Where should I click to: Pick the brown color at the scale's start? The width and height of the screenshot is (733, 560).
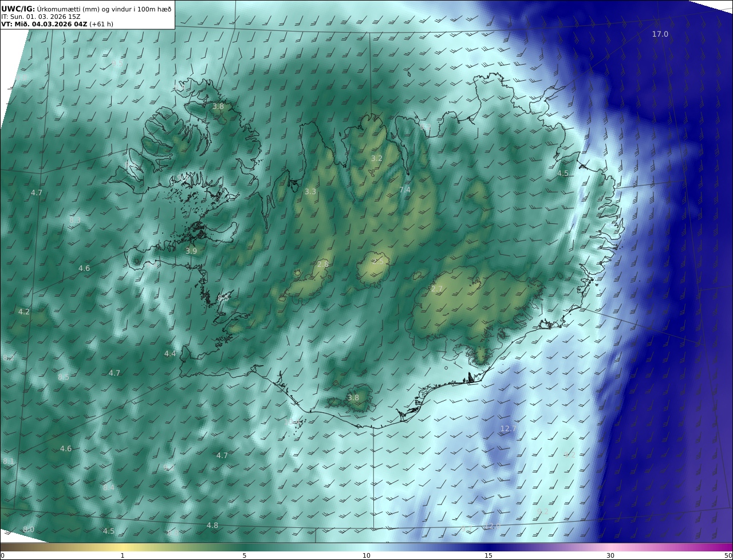tap(3, 547)
